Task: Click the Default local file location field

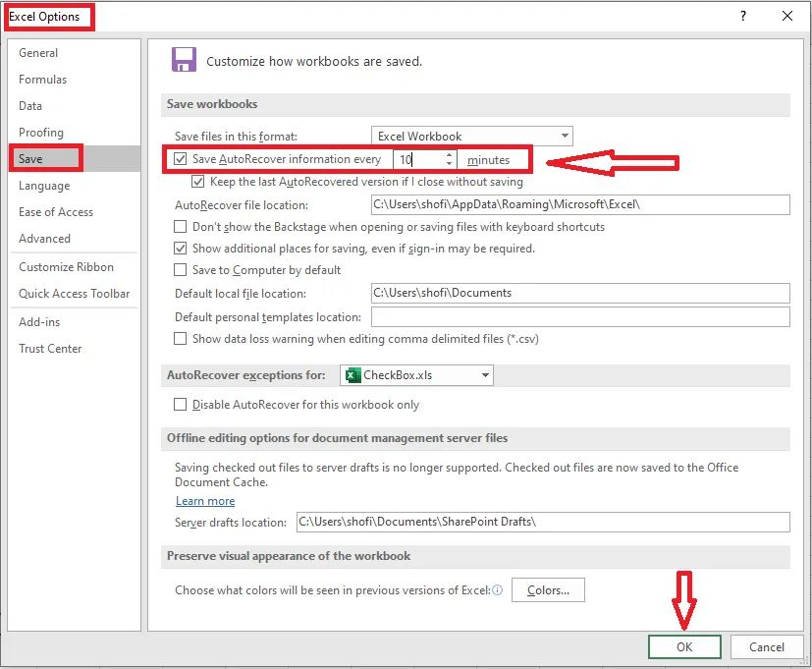Action: [x=580, y=293]
